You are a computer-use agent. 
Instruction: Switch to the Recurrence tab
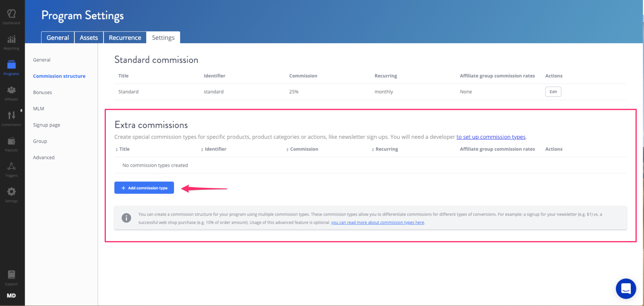[125, 37]
